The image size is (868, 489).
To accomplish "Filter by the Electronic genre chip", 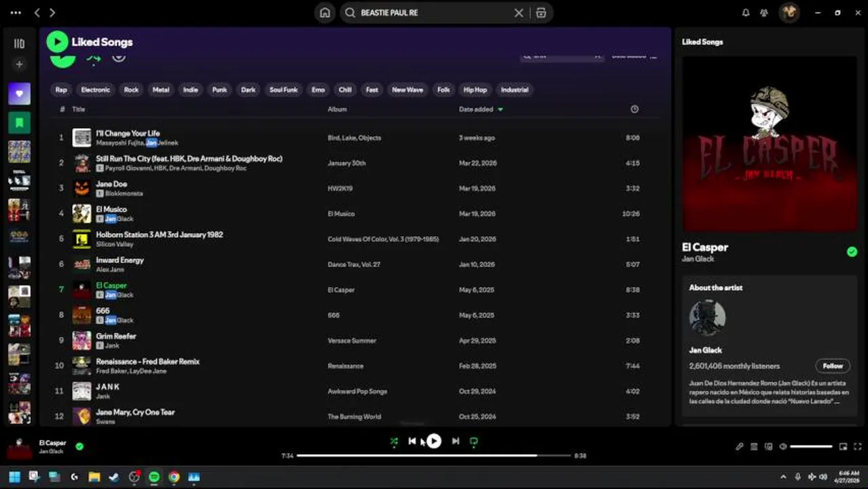I will (96, 90).
